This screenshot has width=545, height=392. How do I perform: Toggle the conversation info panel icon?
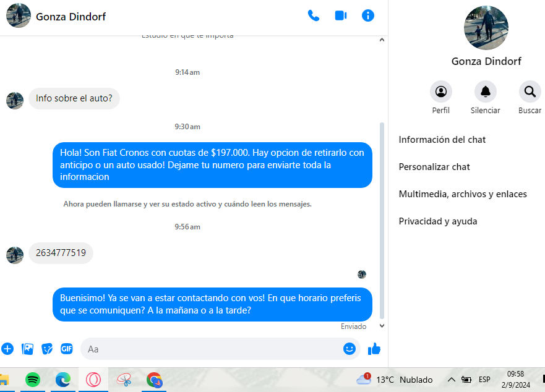pyautogui.click(x=367, y=15)
